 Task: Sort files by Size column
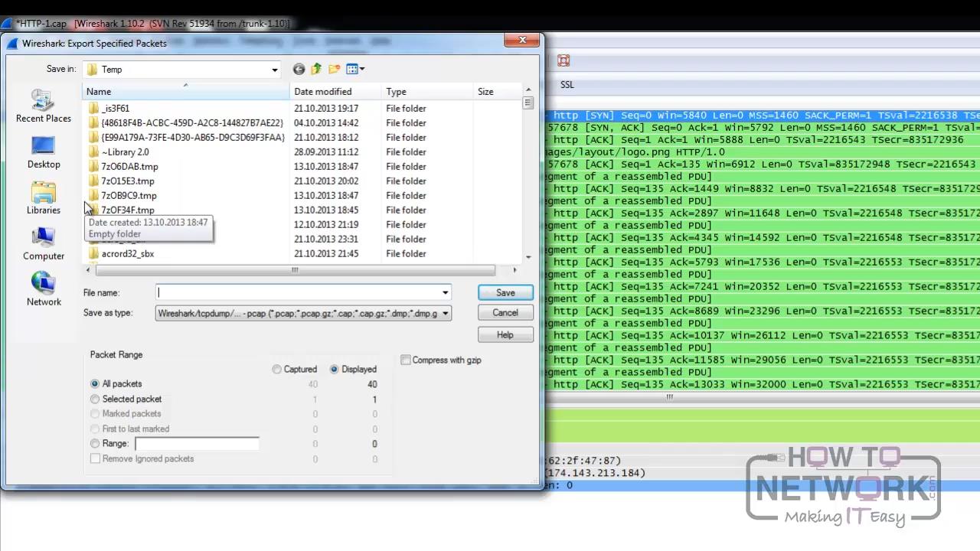pyautogui.click(x=496, y=92)
